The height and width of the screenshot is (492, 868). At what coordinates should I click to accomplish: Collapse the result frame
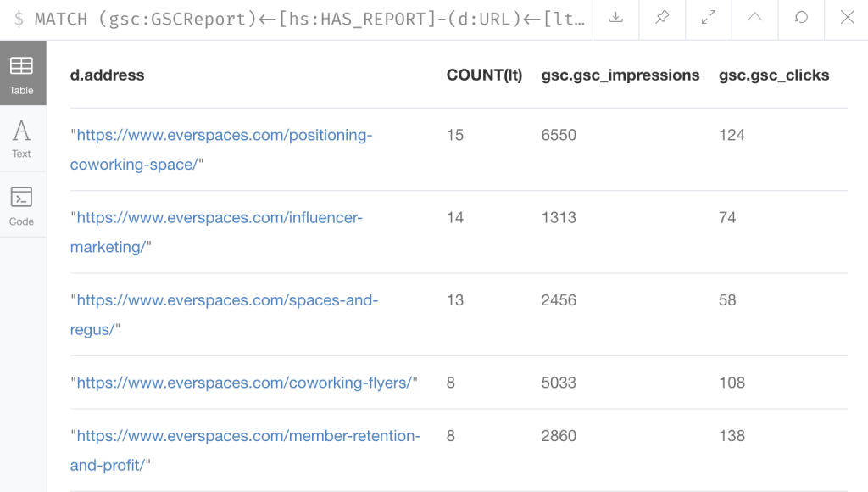coord(754,18)
